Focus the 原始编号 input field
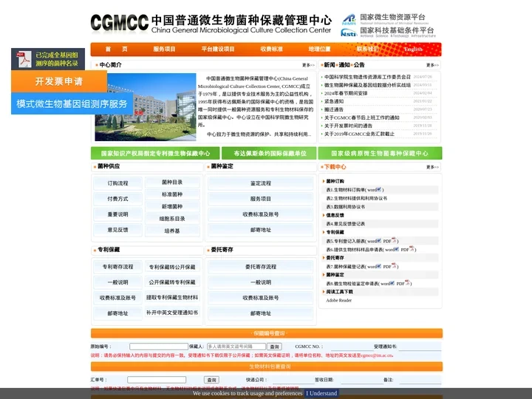This screenshot has width=532, height=399. [159, 347]
